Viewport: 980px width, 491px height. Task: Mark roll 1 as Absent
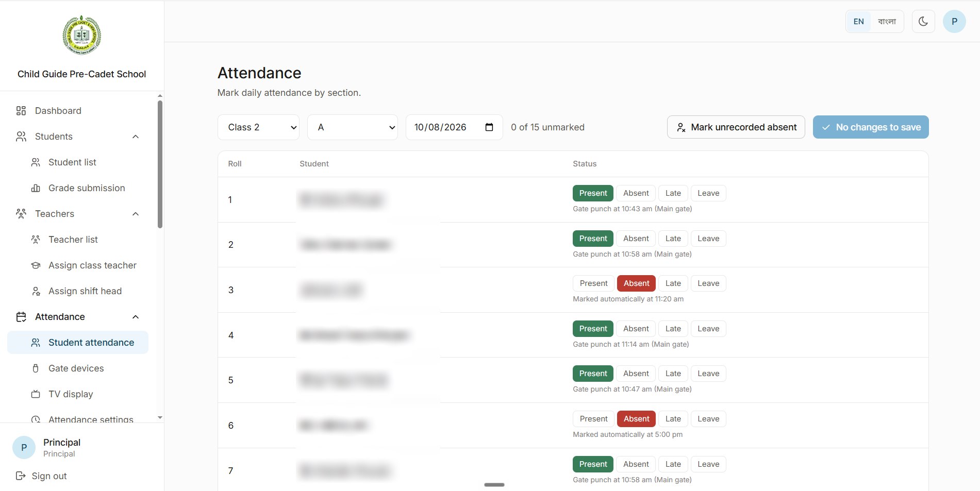(636, 193)
